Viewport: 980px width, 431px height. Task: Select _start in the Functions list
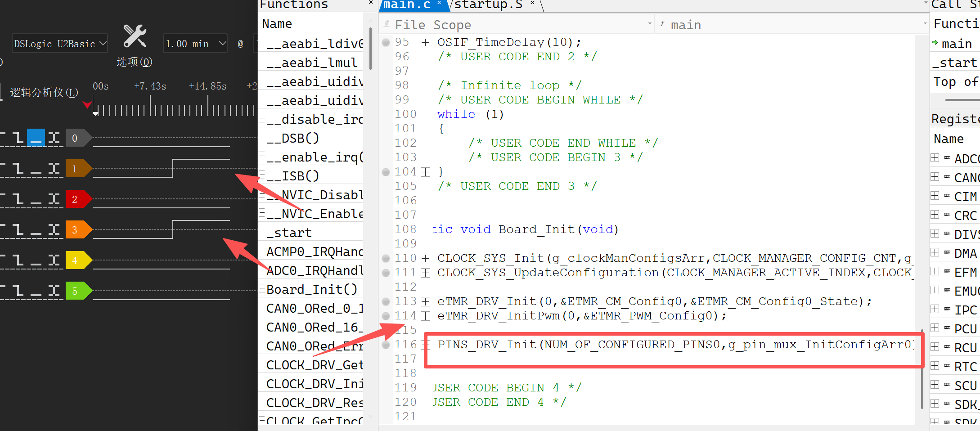tap(289, 233)
